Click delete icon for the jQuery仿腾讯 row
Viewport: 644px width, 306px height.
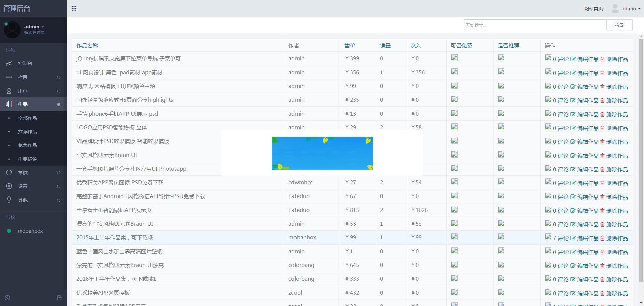coord(602,59)
